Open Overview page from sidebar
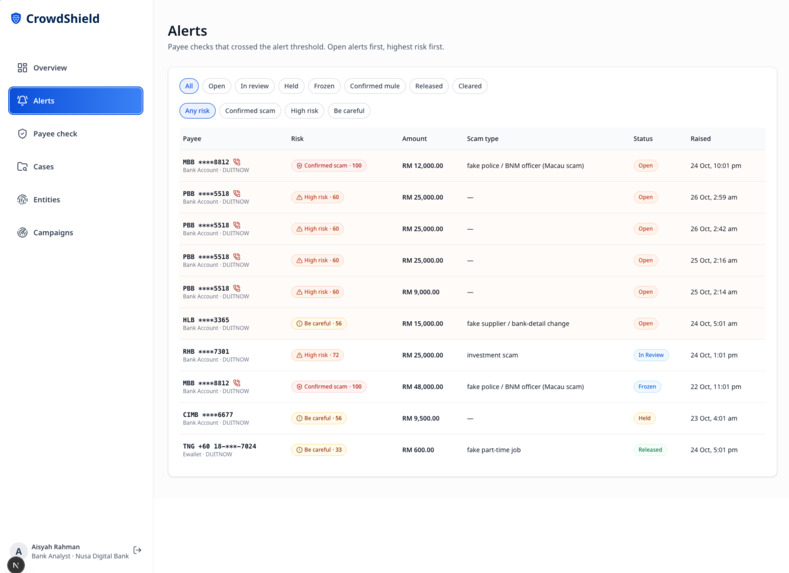789x573 pixels. 75,67
